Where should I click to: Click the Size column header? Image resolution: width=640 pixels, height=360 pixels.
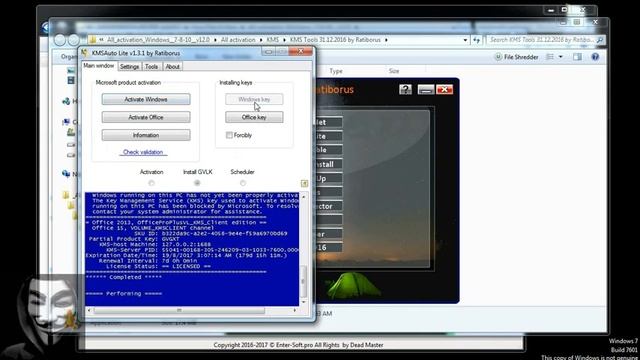(394, 71)
